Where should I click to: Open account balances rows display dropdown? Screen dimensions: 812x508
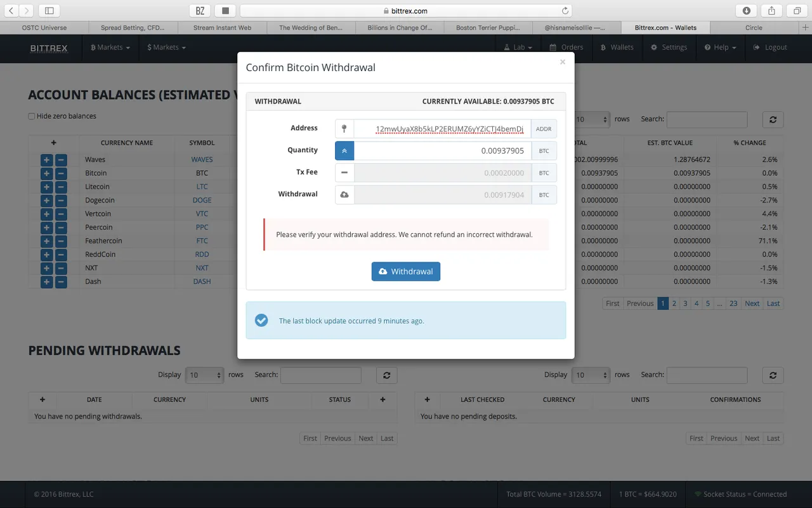[x=591, y=119]
